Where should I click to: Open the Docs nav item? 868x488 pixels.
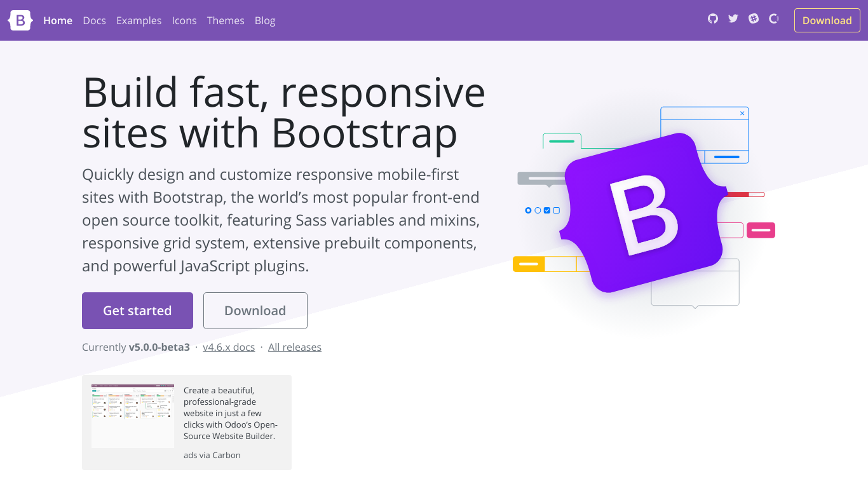[x=94, y=20]
